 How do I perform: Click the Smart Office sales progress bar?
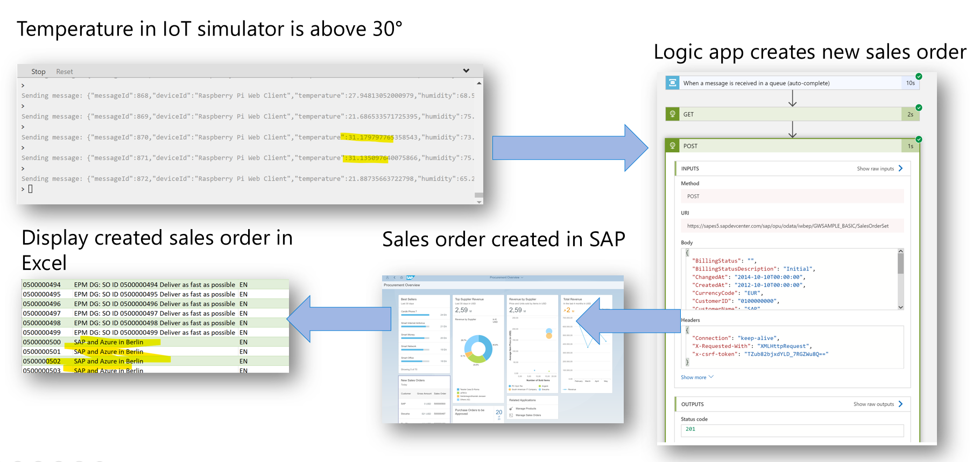coord(415,361)
